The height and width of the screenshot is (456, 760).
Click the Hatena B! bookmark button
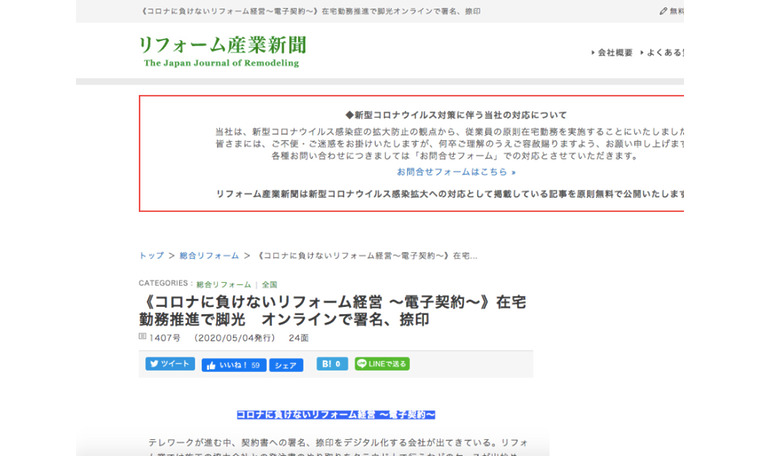tap(331, 365)
